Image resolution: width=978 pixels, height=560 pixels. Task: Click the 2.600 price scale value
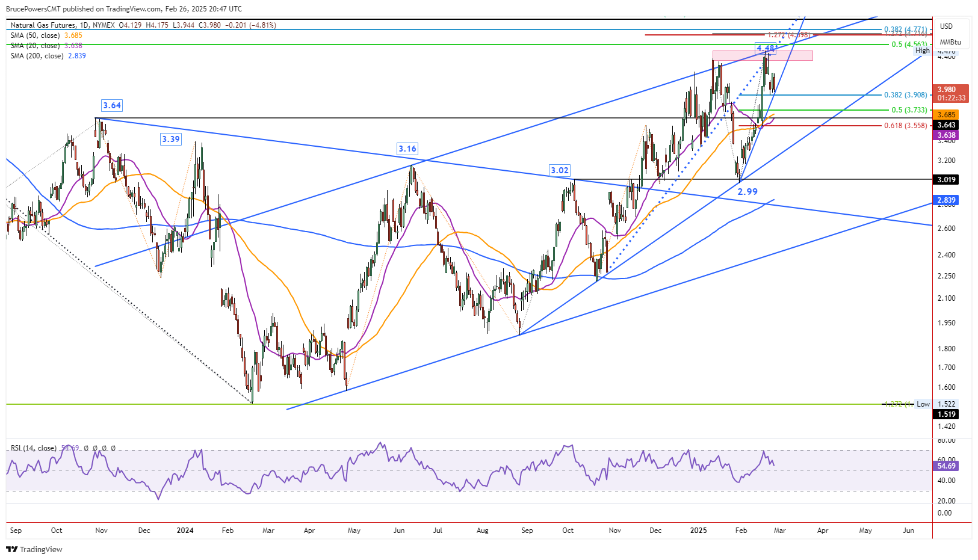pyautogui.click(x=946, y=229)
